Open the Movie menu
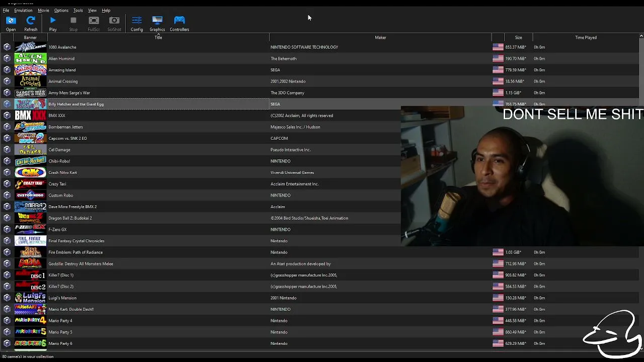The height and width of the screenshot is (362, 644). [x=43, y=10]
